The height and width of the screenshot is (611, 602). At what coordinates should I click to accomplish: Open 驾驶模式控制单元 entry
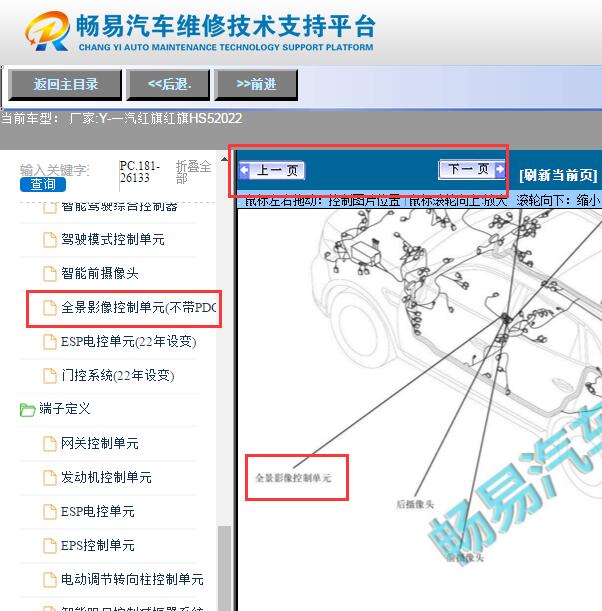pos(113,239)
